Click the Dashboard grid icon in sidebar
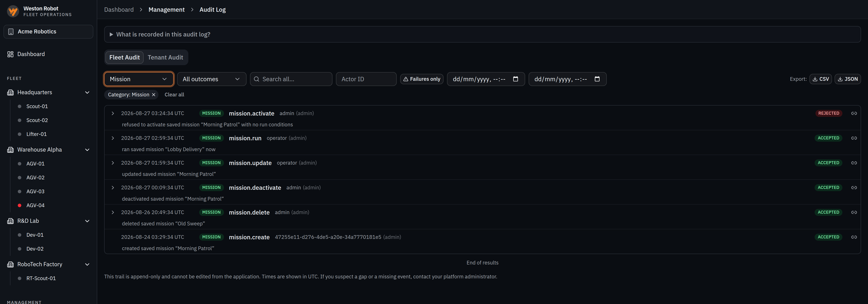The height and width of the screenshot is (304, 868). [x=10, y=54]
